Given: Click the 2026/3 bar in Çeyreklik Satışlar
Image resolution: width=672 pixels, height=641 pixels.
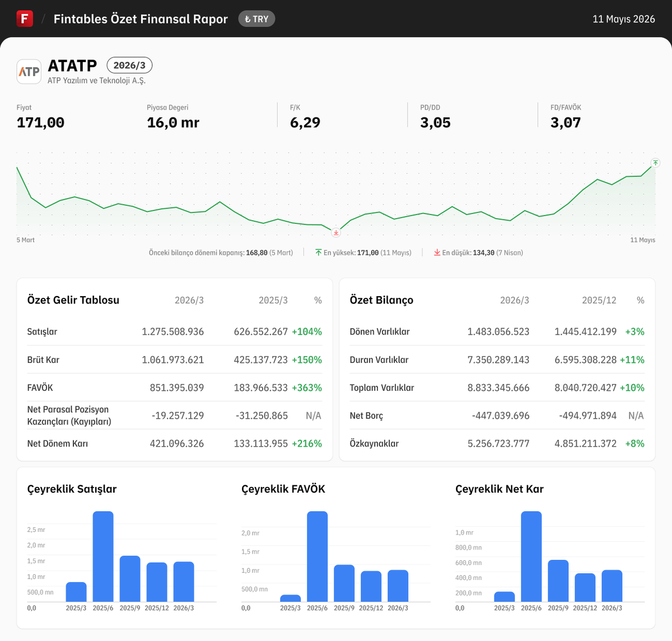Looking at the screenshot, I should pos(184,582).
